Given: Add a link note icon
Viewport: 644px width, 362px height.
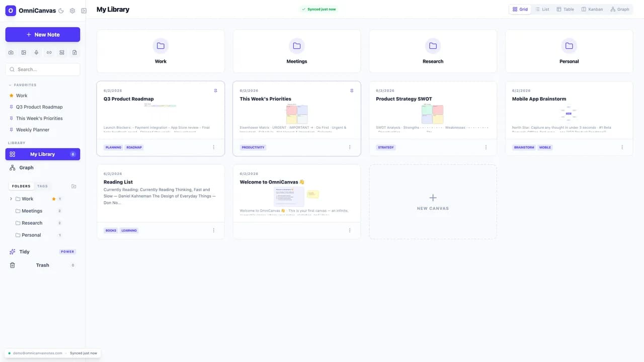Looking at the screenshot, I should point(49,52).
